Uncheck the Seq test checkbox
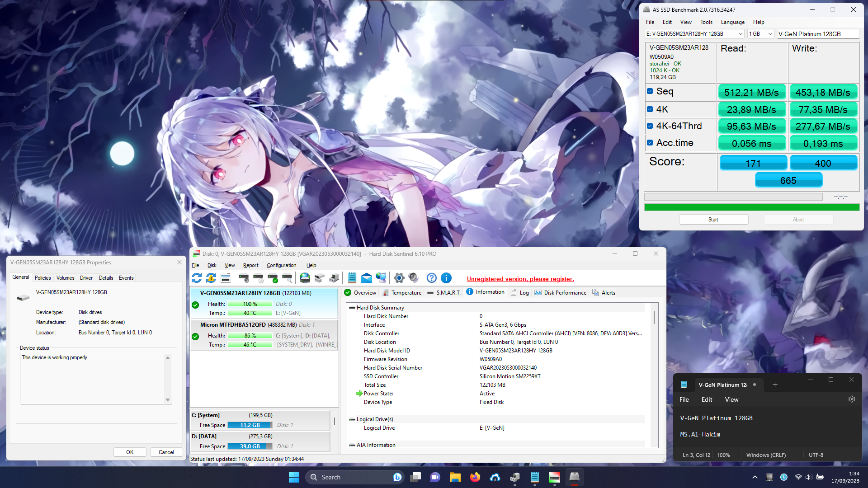The width and height of the screenshot is (868, 488). pos(650,91)
